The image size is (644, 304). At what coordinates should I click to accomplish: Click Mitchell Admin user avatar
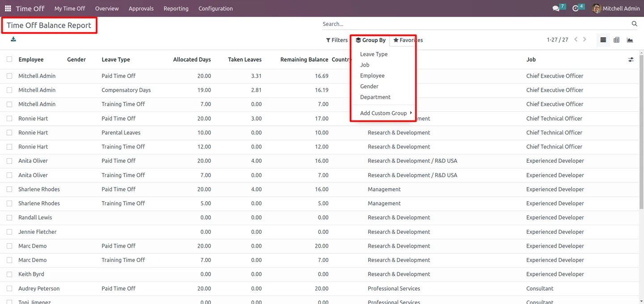click(596, 8)
